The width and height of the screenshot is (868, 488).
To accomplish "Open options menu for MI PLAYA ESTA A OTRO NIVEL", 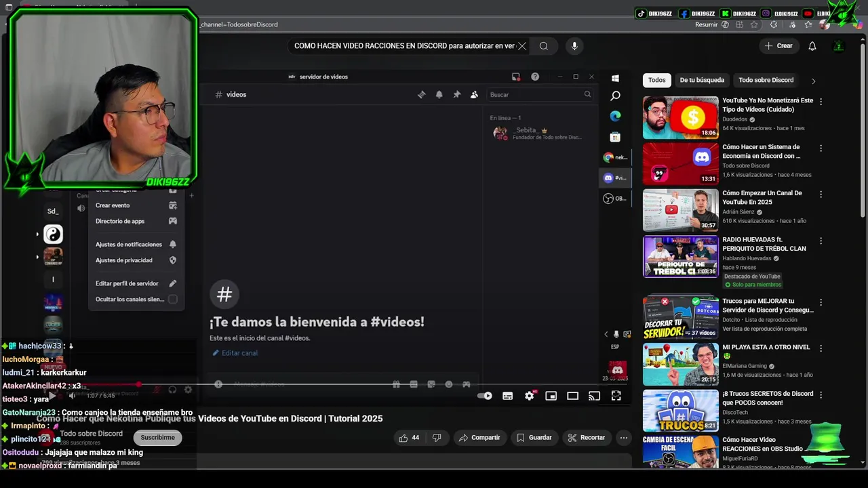I will tap(821, 348).
